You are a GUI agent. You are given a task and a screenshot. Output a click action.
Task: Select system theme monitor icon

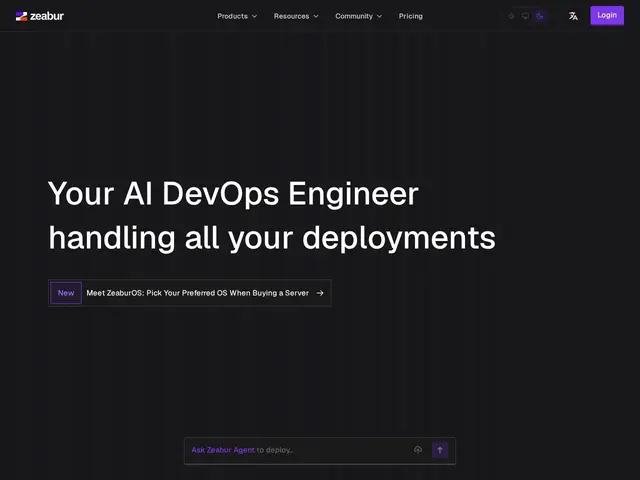pyautogui.click(x=525, y=16)
